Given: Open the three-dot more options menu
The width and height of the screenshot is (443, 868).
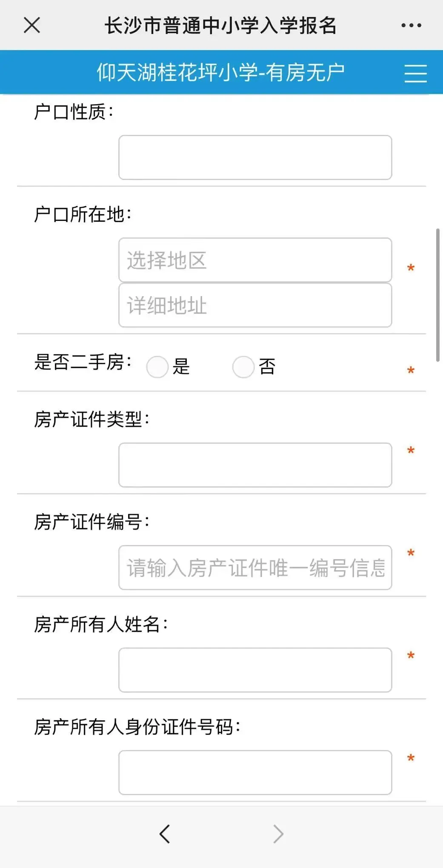Looking at the screenshot, I should 411,26.
